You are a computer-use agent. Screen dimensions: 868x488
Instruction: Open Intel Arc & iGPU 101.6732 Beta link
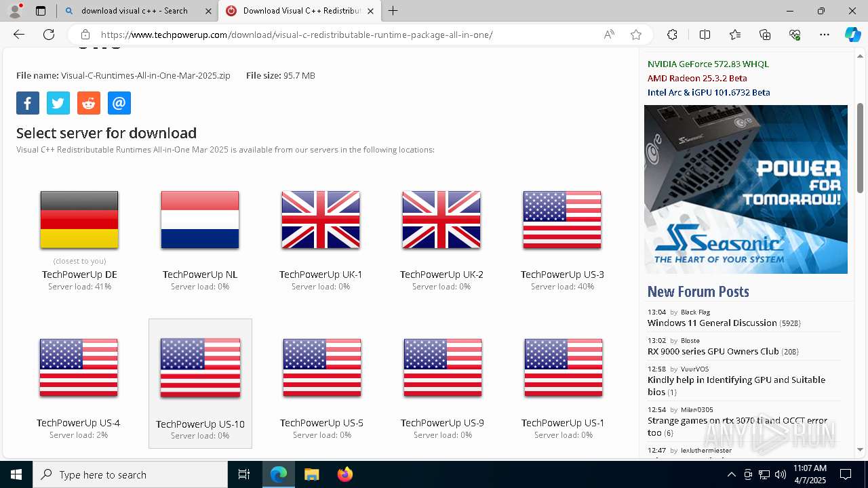[709, 93]
